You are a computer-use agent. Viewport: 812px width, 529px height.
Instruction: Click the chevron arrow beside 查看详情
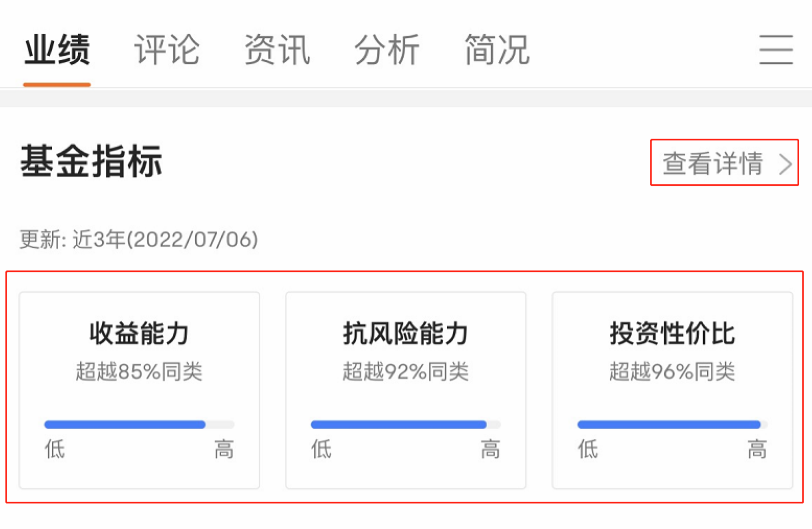click(x=785, y=164)
